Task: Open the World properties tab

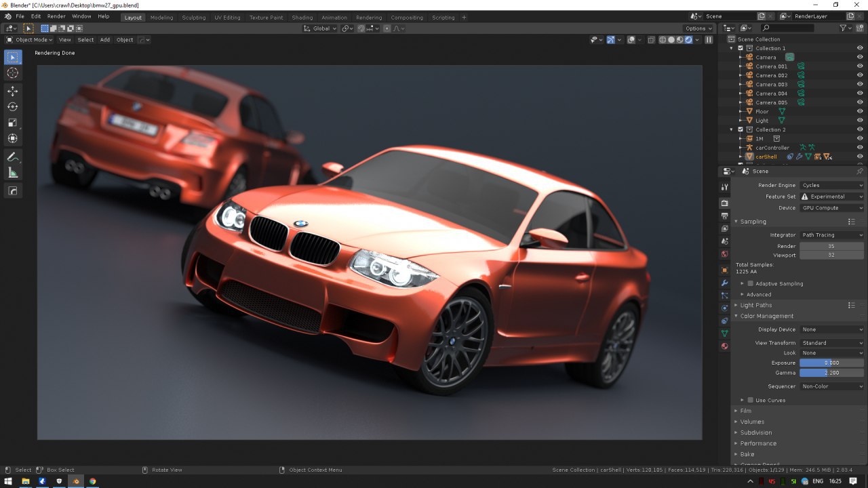Action: pyautogui.click(x=724, y=254)
